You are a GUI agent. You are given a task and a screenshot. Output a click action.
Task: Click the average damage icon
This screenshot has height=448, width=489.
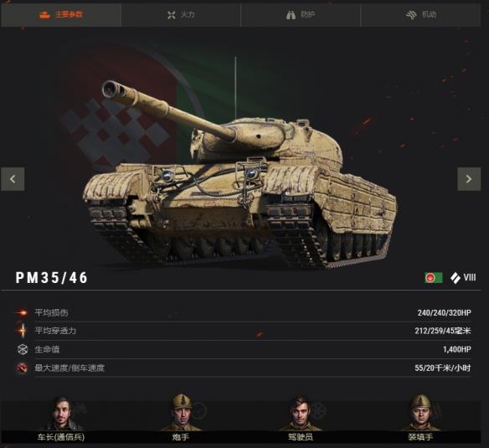click(22, 312)
